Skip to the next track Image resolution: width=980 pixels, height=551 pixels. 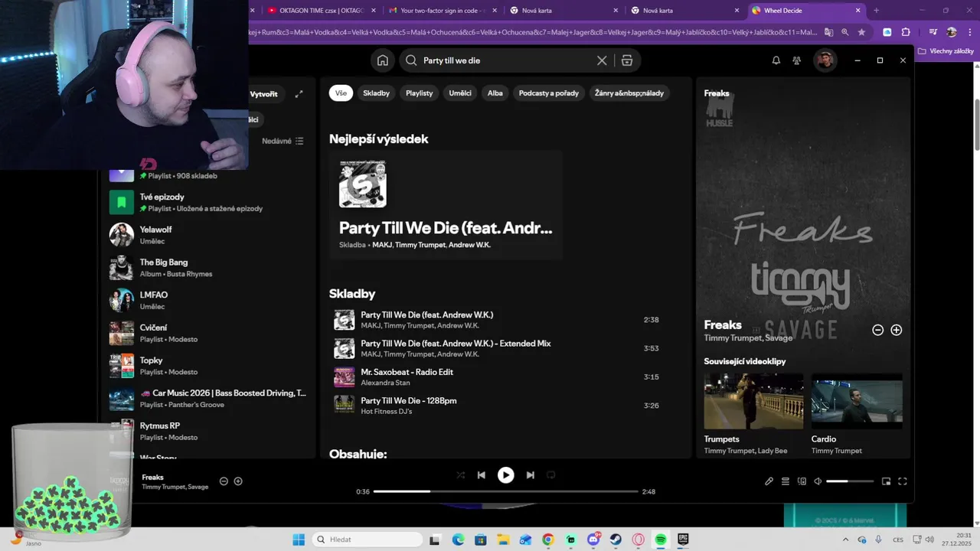click(530, 475)
